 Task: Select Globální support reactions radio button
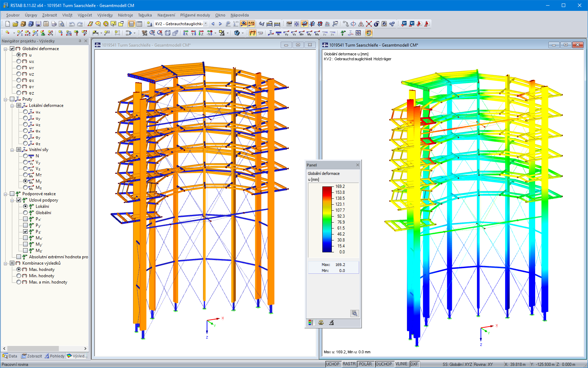click(x=26, y=213)
